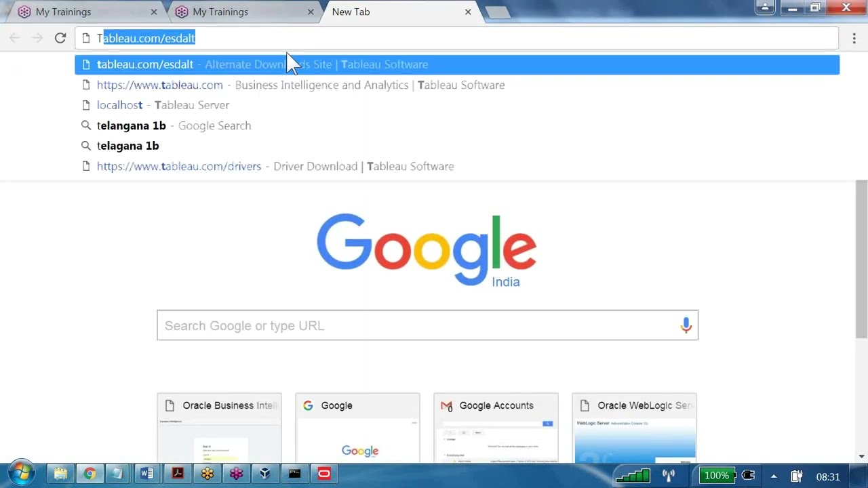Image resolution: width=868 pixels, height=488 pixels.
Task: Select the localhost Tableau Server suggestion
Action: click(457, 105)
